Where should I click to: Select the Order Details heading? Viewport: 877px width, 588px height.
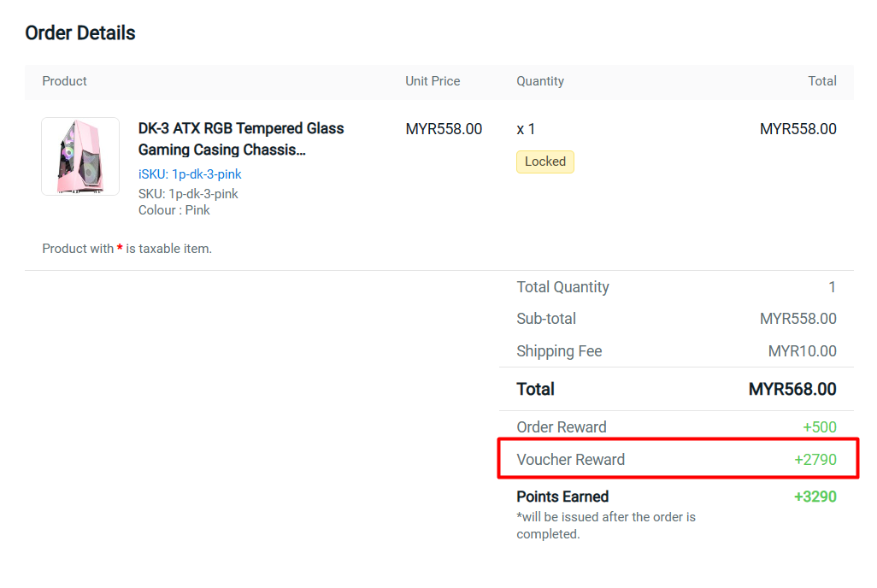point(80,33)
